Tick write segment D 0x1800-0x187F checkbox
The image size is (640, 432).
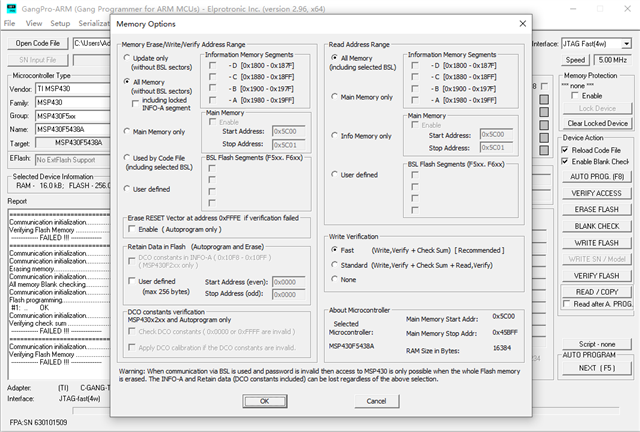212,65
